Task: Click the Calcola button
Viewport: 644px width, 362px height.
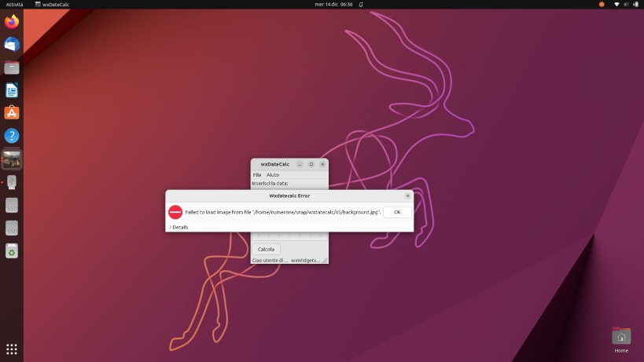Action: pos(266,249)
